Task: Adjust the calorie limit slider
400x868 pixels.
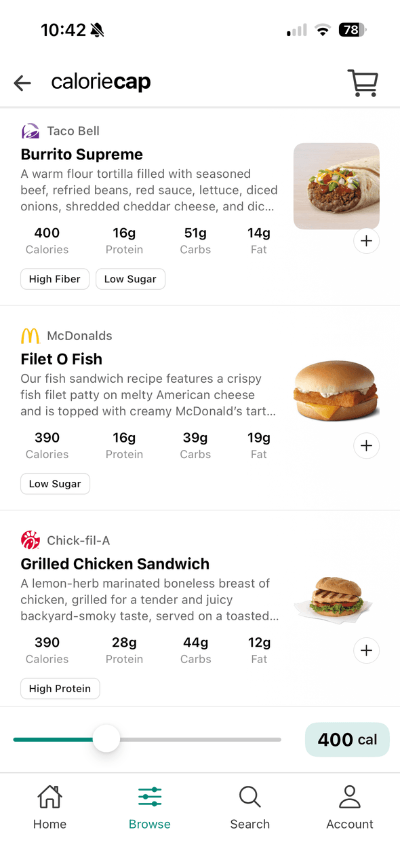Action: click(x=106, y=739)
